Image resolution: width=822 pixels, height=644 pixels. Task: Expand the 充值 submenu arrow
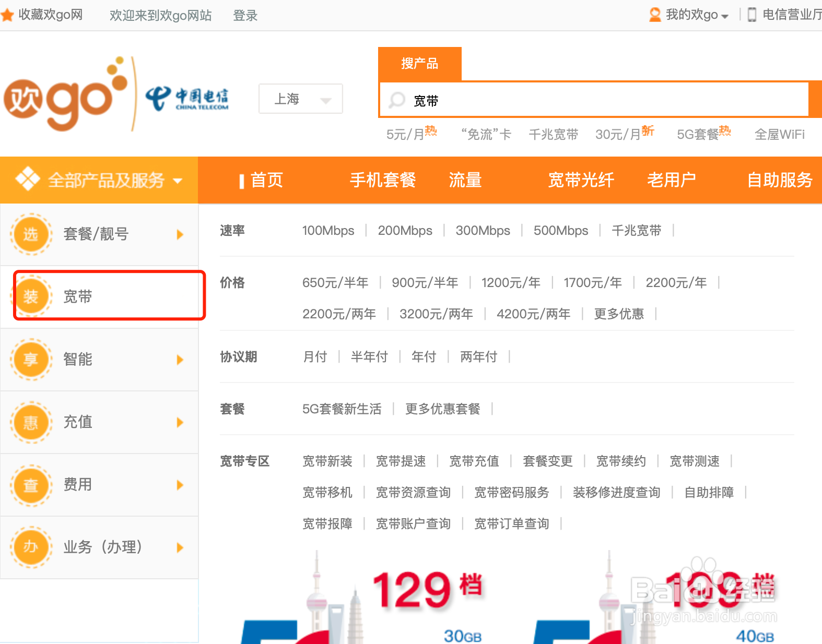point(180,422)
